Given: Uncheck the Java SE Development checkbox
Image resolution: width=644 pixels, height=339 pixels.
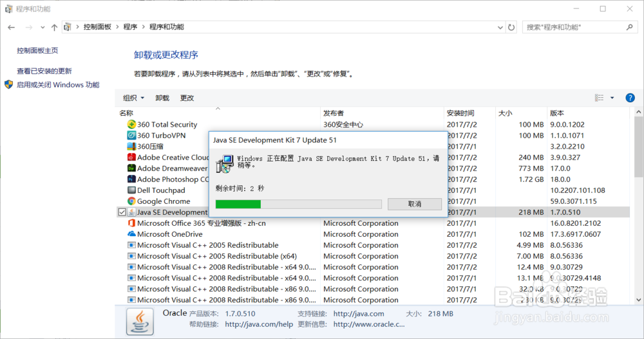Looking at the screenshot, I should [122, 212].
